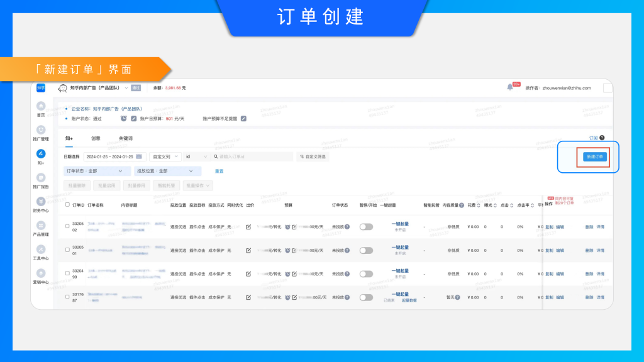
Task: Switch to the 知+ tab
Action: click(69, 138)
